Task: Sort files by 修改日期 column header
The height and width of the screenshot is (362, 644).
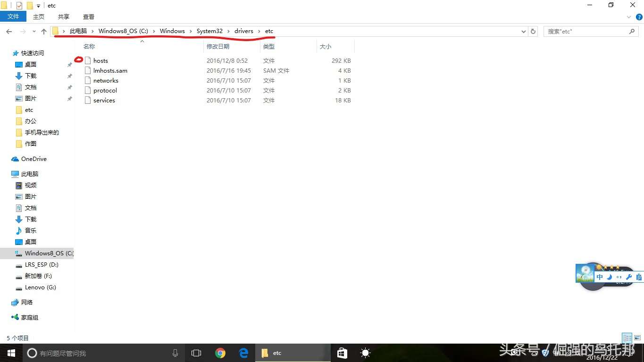Action: tap(218, 46)
